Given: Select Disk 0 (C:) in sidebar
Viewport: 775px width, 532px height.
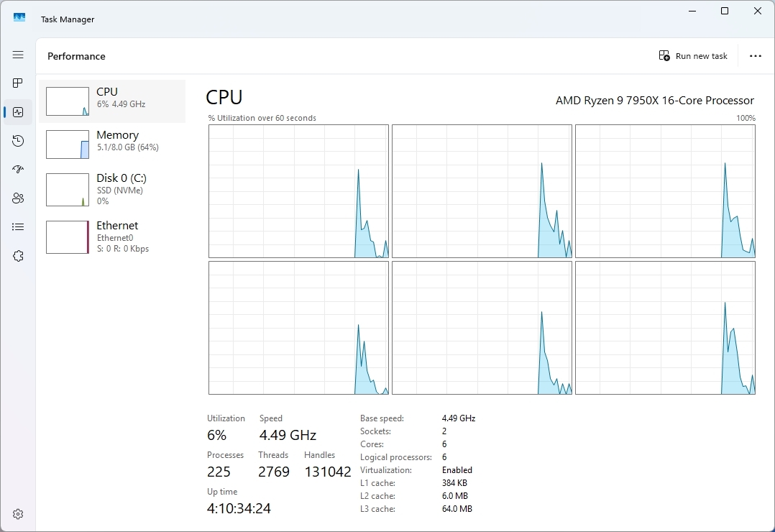Looking at the screenshot, I should pyautogui.click(x=112, y=189).
